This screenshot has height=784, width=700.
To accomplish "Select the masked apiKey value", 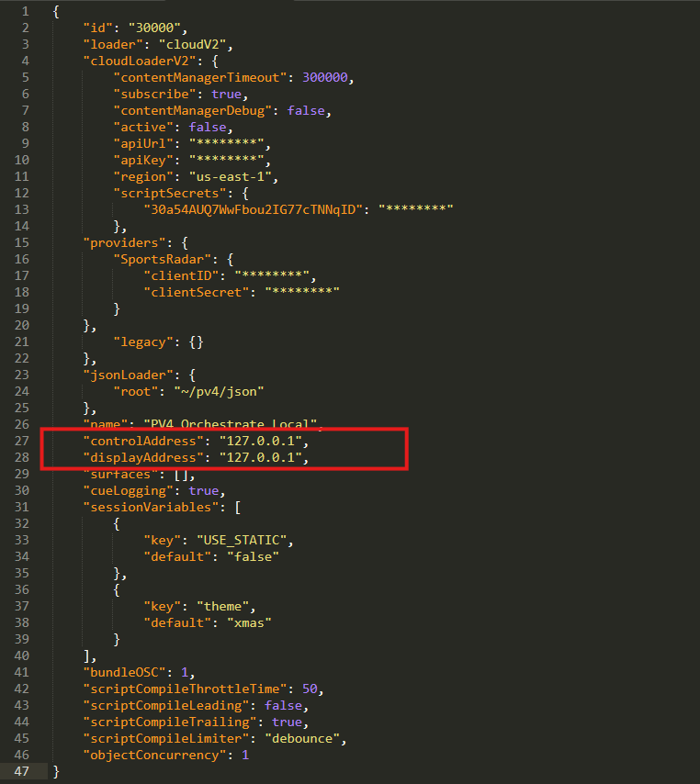I will tap(226, 160).
